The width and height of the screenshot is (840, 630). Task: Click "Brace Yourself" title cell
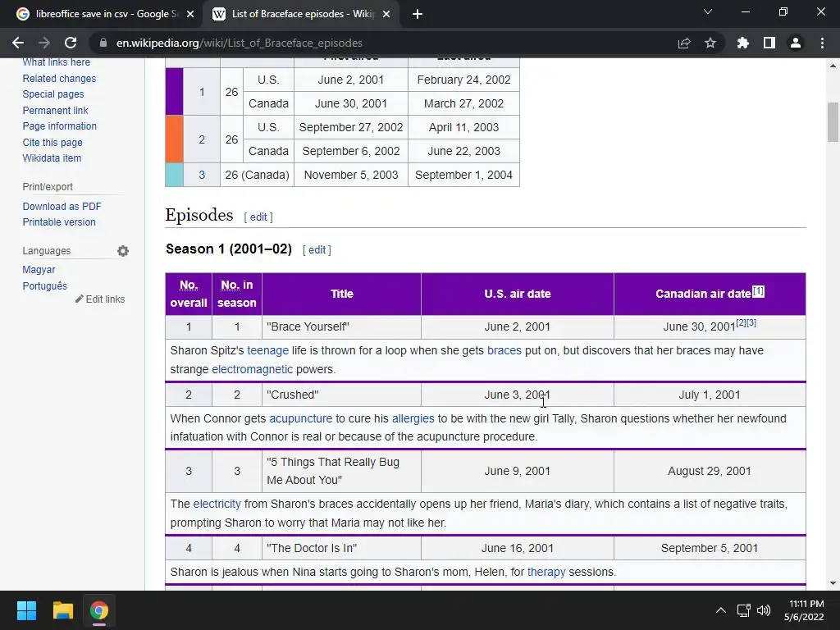click(341, 326)
